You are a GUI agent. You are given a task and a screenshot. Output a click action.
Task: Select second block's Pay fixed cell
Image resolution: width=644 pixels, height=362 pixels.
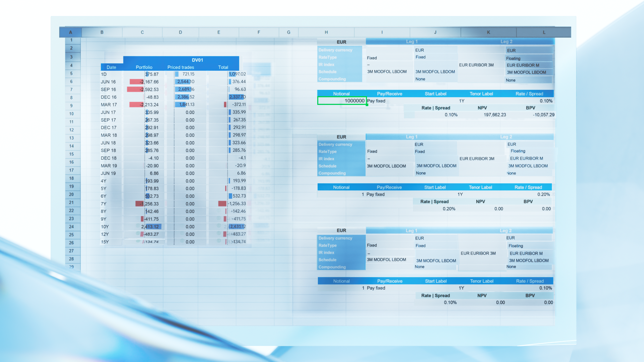point(375,194)
